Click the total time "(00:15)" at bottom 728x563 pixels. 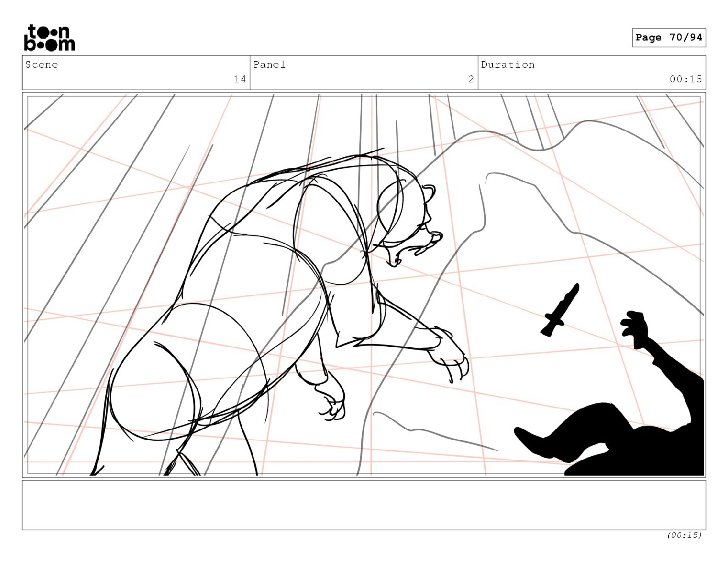[x=684, y=535]
